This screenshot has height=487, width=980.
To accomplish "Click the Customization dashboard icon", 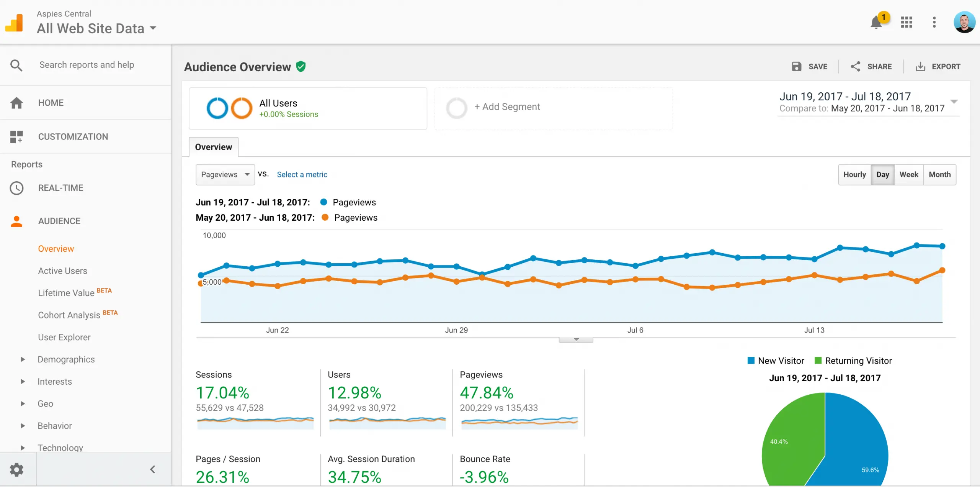I will coord(16,137).
